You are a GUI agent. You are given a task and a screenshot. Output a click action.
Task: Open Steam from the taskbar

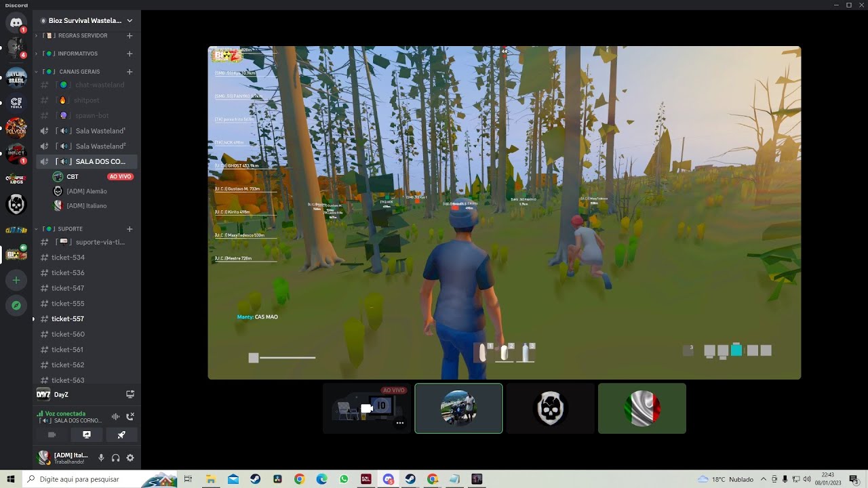(255, 479)
